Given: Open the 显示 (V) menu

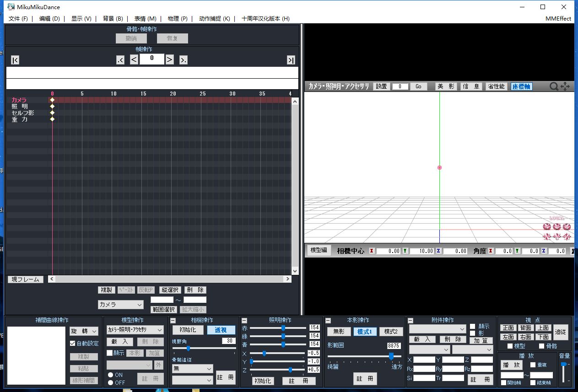Looking at the screenshot, I should click(81, 19).
